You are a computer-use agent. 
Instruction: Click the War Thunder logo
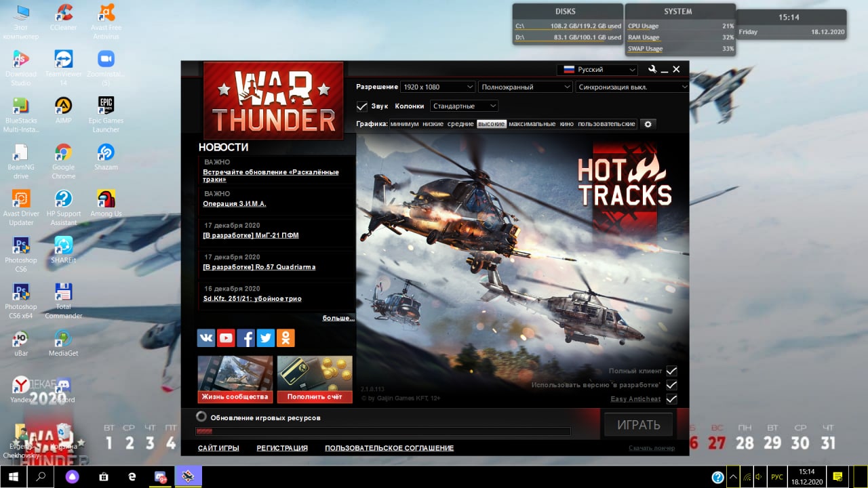click(x=273, y=100)
